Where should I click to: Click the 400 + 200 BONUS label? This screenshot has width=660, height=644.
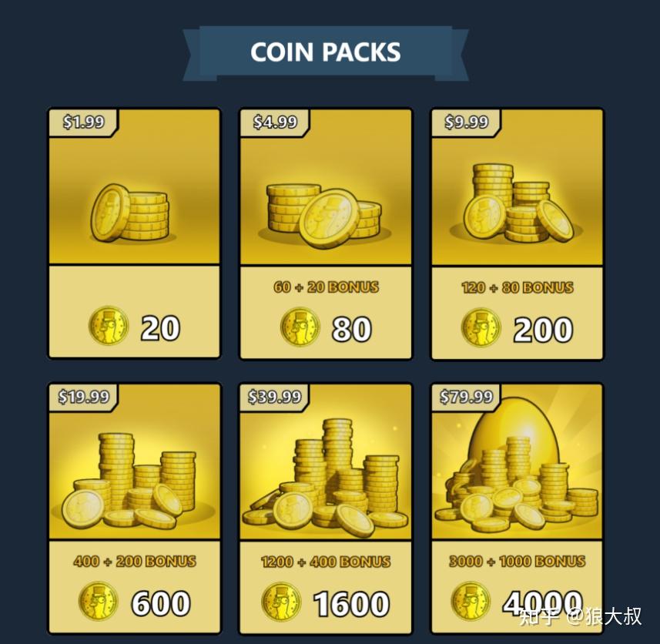(135, 561)
